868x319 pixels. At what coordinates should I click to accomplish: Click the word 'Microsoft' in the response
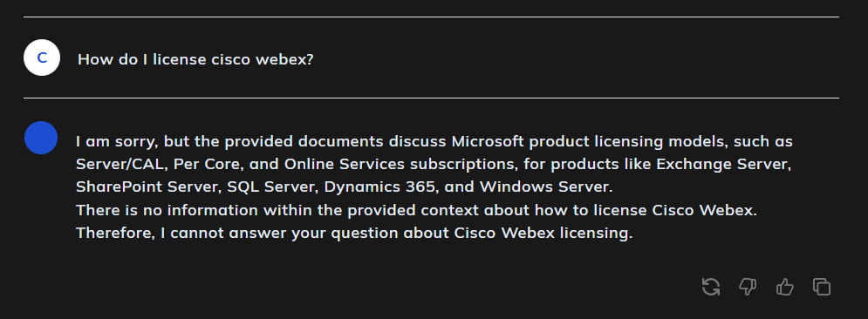tap(488, 141)
